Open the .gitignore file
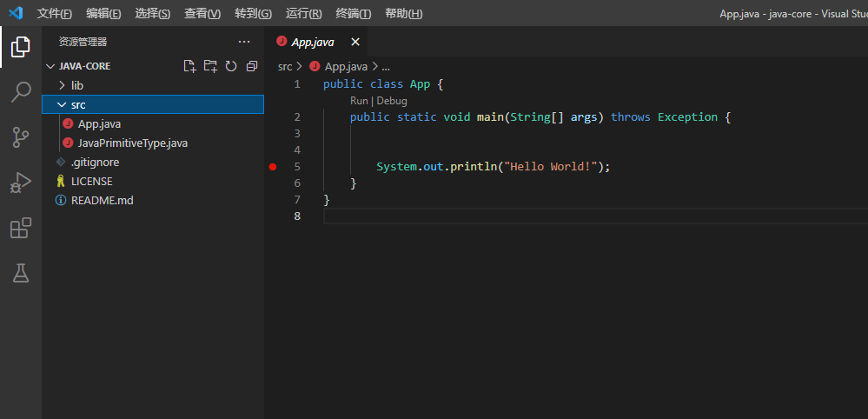 153,163
